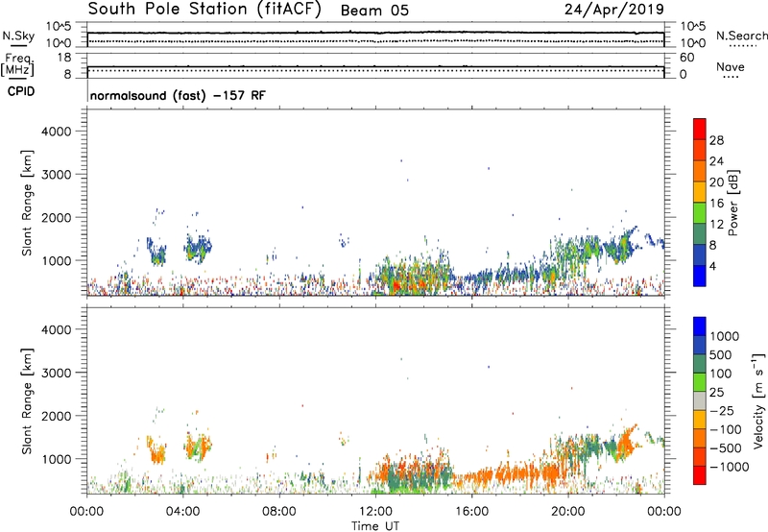Screen dimensions: 768x532
Task: Select the "normalsound (fast) -157 RF" text
Action: coord(178,95)
